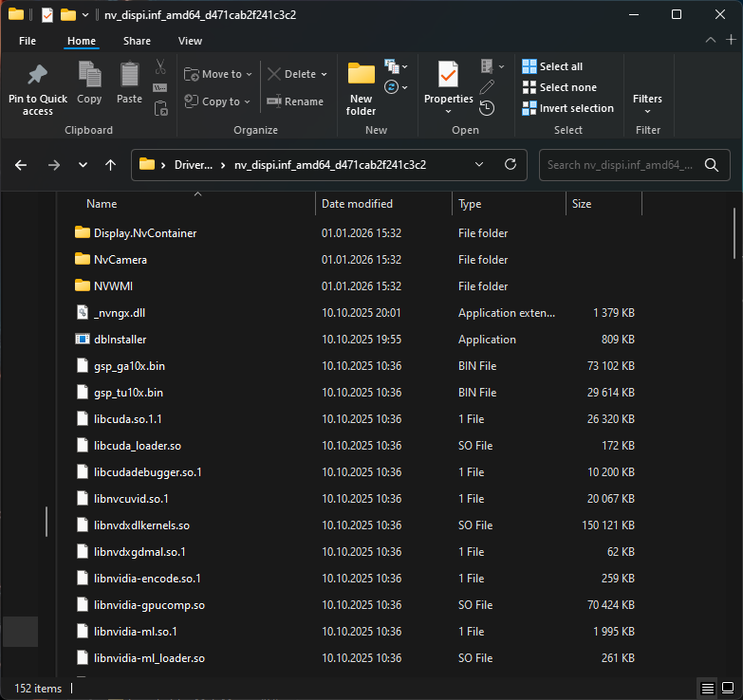Click the Properties checkmark icon
This screenshot has height=700, width=743.
pyautogui.click(x=448, y=74)
